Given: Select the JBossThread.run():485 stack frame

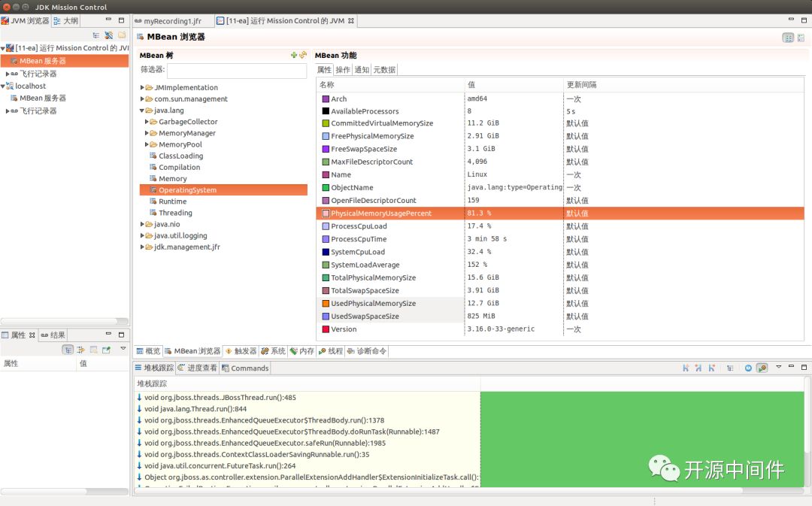Looking at the screenshot, I should coord(220,398).
